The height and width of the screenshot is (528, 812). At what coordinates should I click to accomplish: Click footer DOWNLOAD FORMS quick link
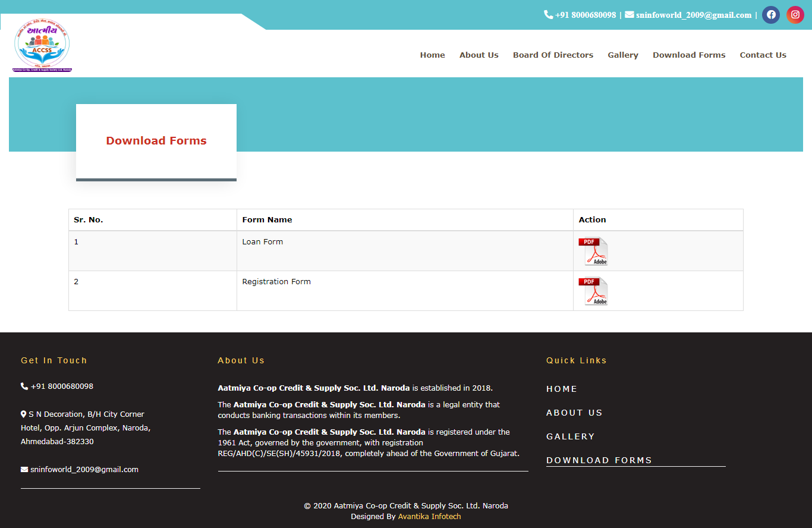[599, 460]
